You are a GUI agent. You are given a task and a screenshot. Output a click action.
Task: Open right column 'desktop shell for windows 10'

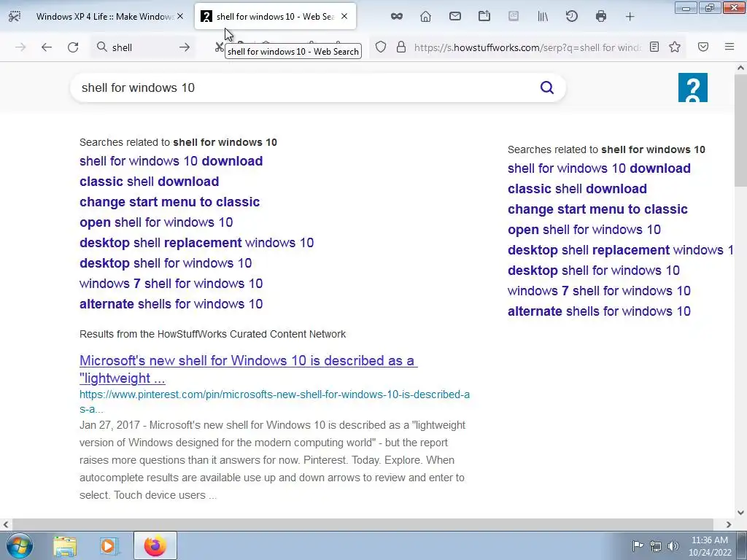pos(594,271)
